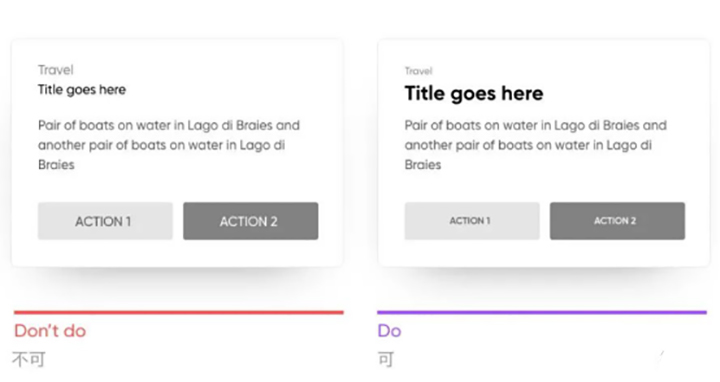
Task: Click the purple 'Do' caption
Action: 389,331
